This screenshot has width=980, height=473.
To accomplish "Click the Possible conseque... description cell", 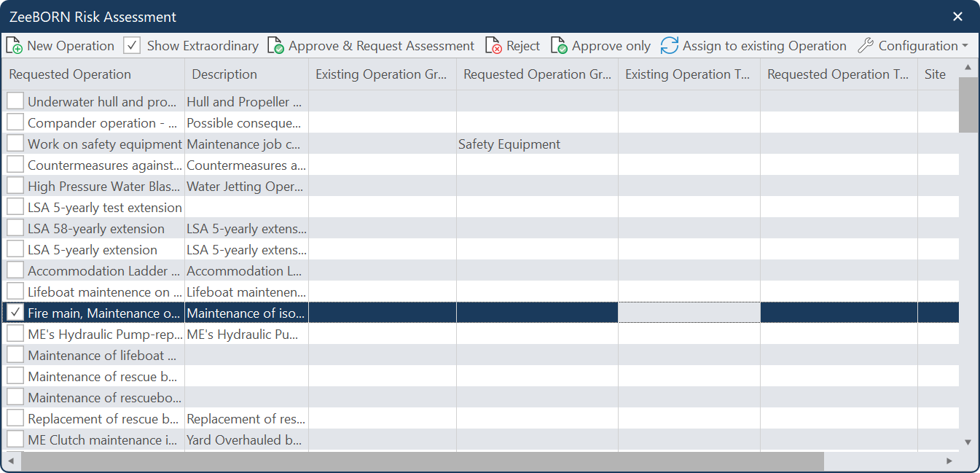I will 247,122.
